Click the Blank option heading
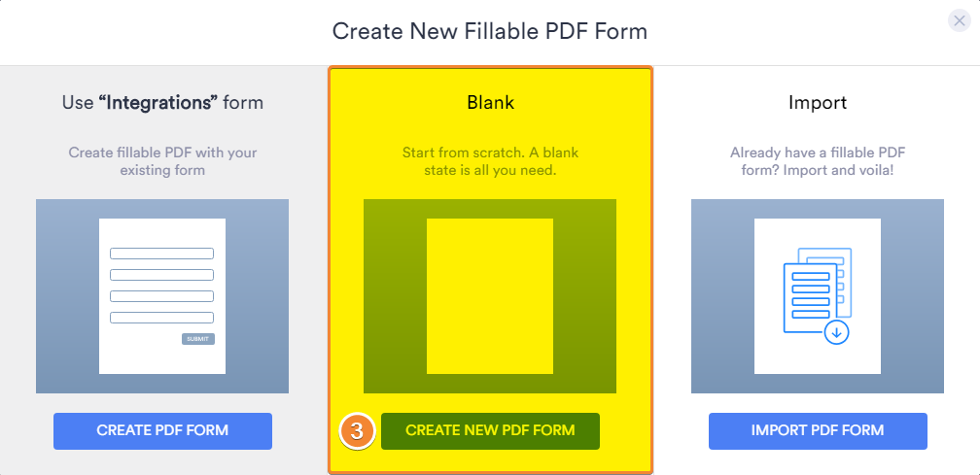980x475 pixels. coord(491,102)
